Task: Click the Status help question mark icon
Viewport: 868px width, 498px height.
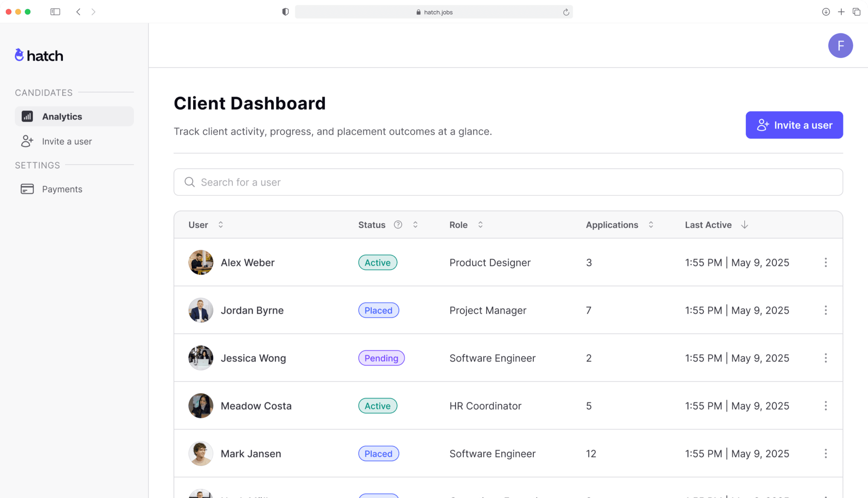Action: coord(398,225)
